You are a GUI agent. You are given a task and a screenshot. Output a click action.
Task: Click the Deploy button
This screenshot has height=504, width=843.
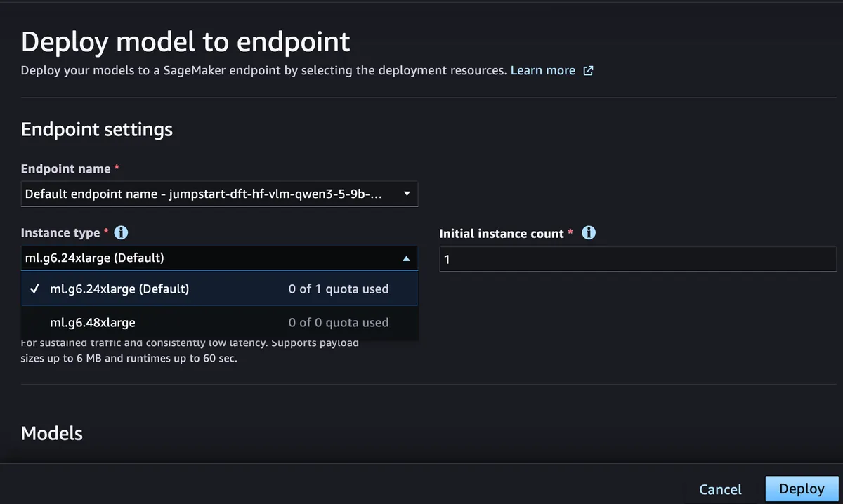pos(802,489)
